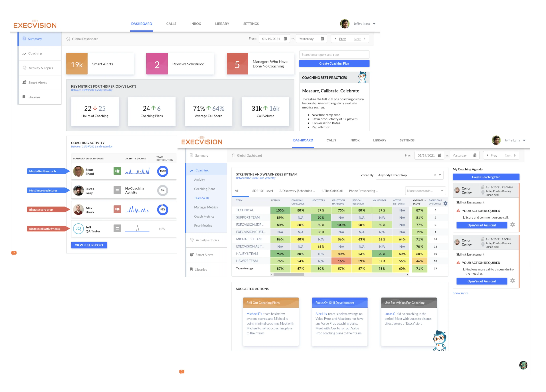
Task: Click the gear icon beside the first Open Smart Assistant button
Action: (x=513, y=225)
